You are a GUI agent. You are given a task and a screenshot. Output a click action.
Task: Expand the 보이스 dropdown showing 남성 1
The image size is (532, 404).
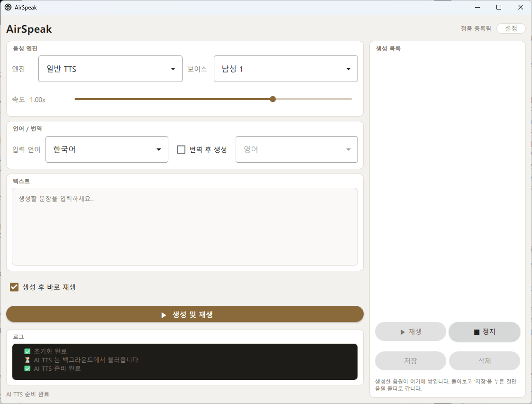286,69
